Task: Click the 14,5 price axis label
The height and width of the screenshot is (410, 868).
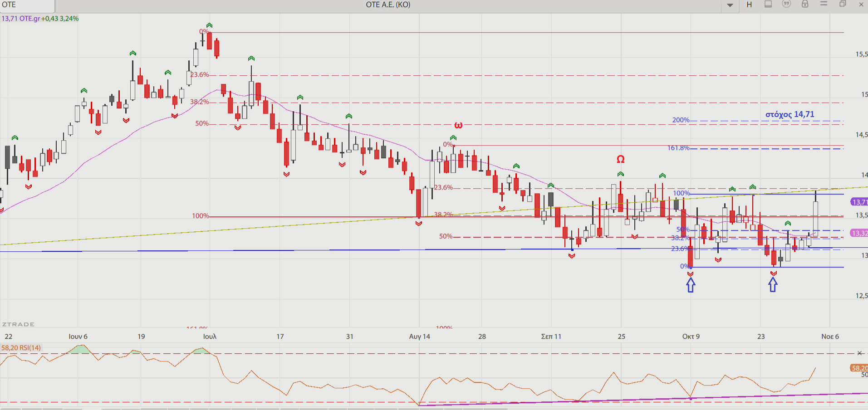Action: (862, 135)
